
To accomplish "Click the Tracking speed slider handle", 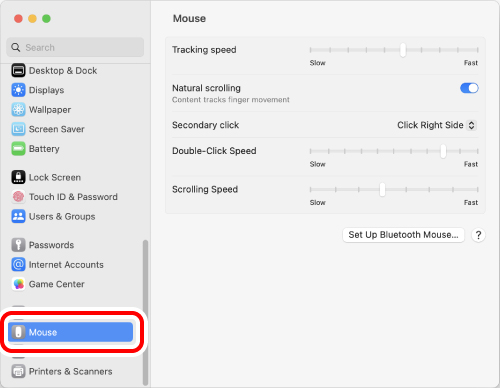I will click(x=403, y=50).
